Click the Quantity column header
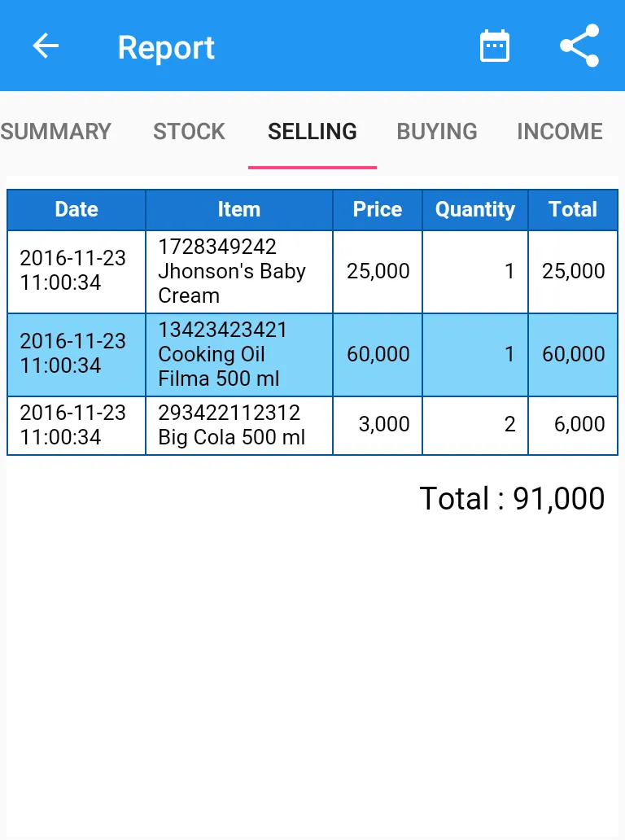 [475, 209]
